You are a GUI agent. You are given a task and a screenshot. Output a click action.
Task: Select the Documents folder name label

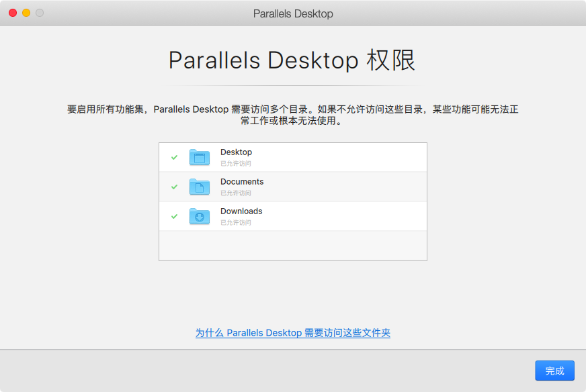click(x=242, y=182)
